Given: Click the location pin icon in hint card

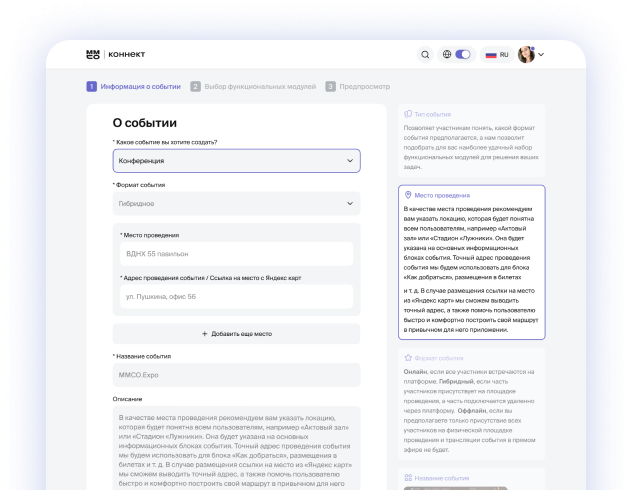Looking at the screenshot, I should point(408,195).
